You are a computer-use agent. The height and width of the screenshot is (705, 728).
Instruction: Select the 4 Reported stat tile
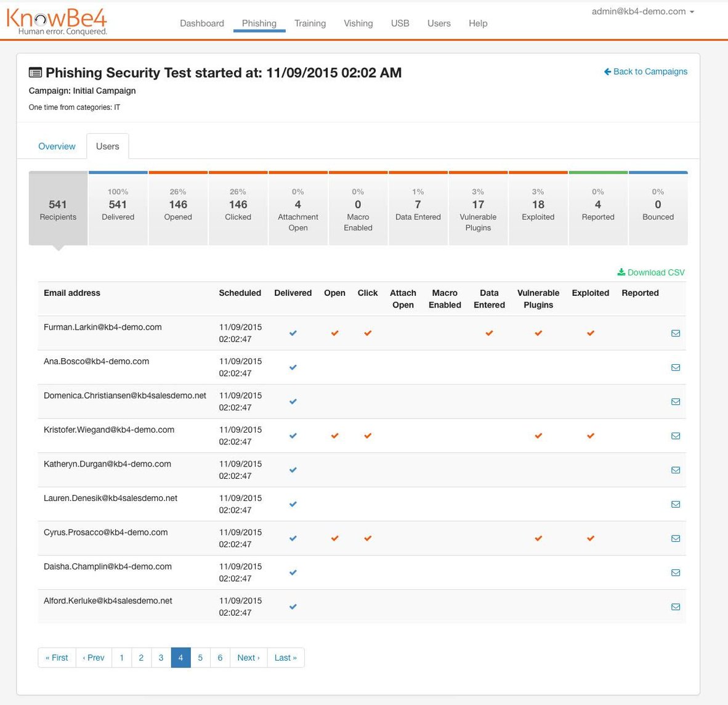click(x=597, y=208)
